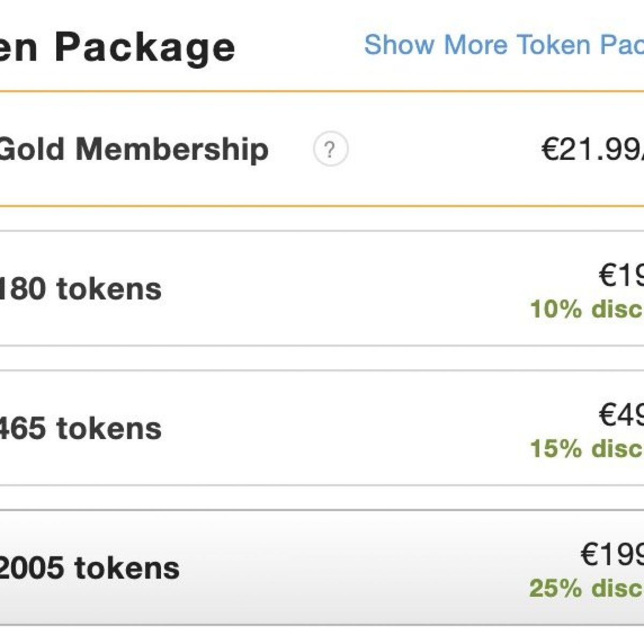Choose the 465 tokens package label
The image size is (644, 644).
[x=80, y=428]
